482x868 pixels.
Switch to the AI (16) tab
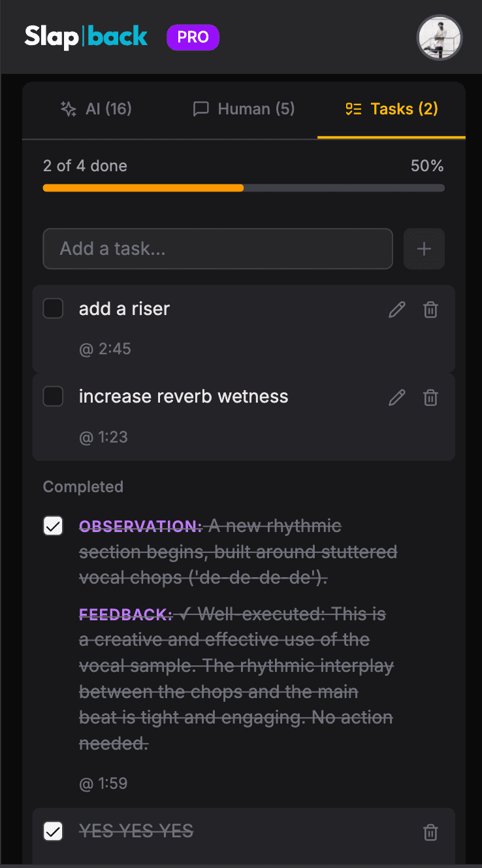point(95,108)
